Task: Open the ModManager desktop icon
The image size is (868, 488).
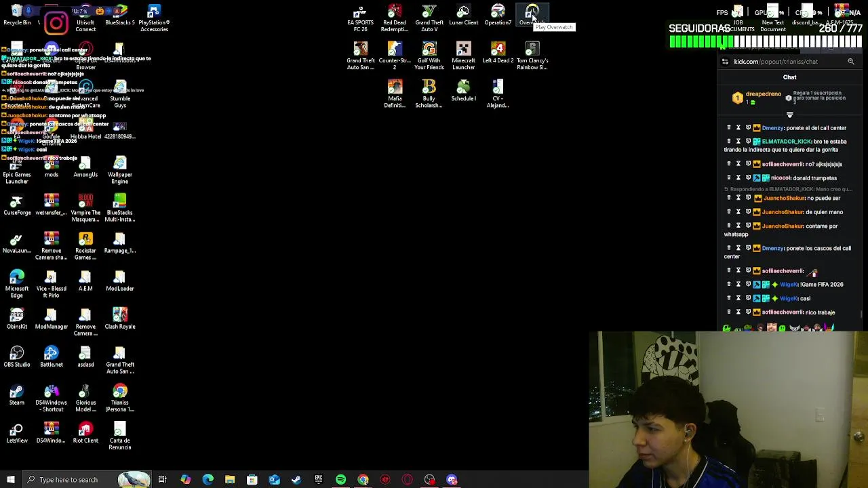Action: click(x=52, y=319)
